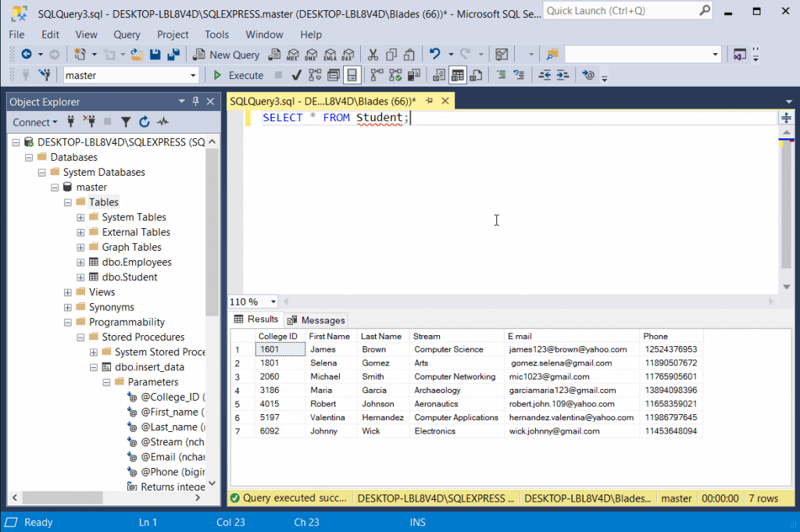Viewport: 800px width, 532px height.
Task: Toggle the Object Explorer pin
Action: (195, 101)
